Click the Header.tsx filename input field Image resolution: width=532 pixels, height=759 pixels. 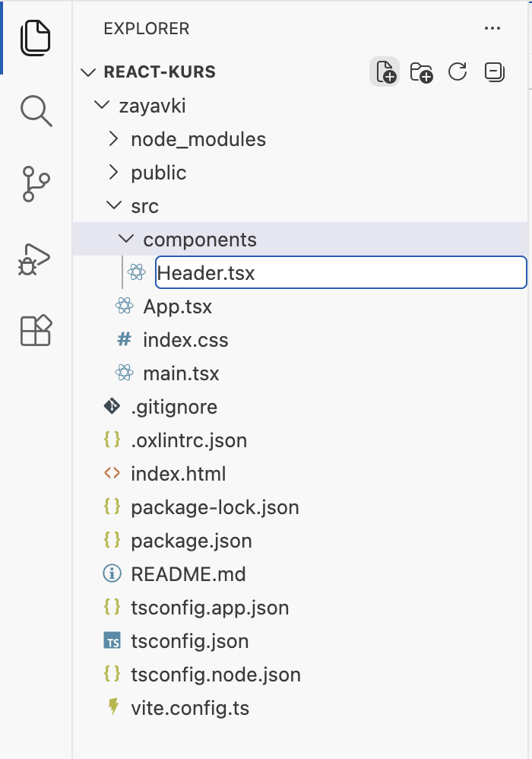(341, 272)
